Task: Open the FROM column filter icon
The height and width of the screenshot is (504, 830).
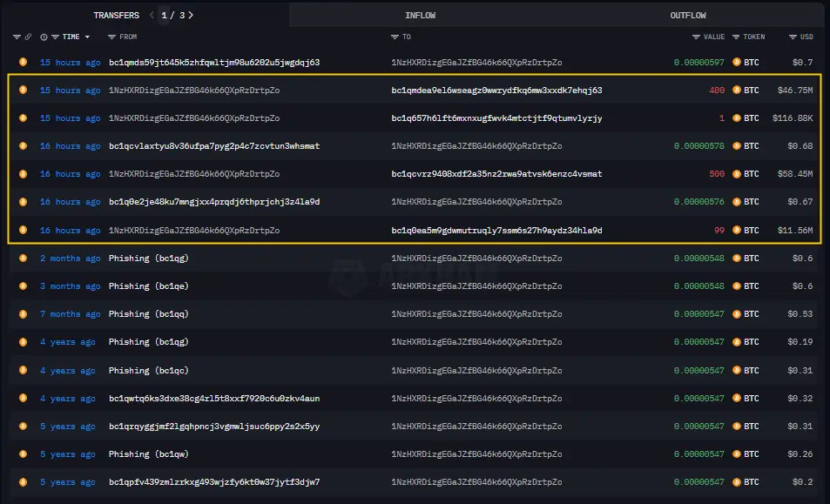Action: 111,37
